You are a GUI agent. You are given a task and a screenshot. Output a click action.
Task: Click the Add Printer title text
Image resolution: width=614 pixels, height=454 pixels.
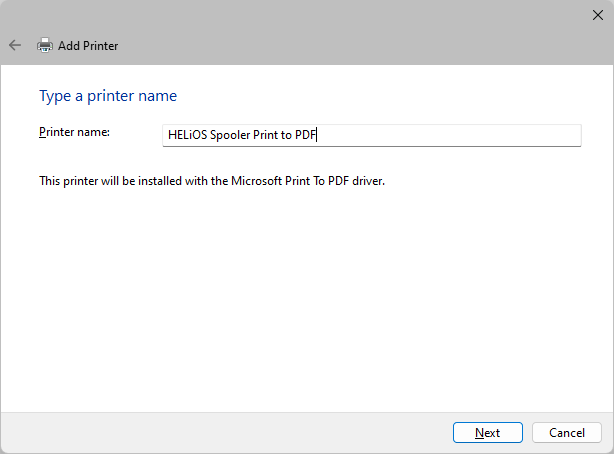coord(88,46)
